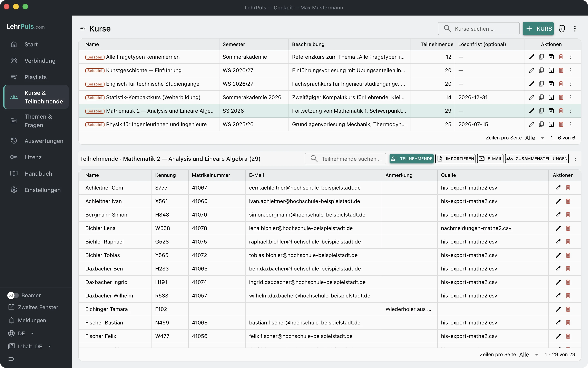Viewport: 588px width, 368px height.
Task: Edit participant Achleitner Cem
Action: pyautogui.click(x=558, y=188)
